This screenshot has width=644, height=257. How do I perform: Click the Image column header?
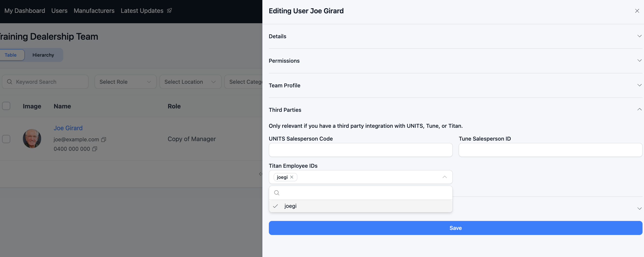coord(32,106)
